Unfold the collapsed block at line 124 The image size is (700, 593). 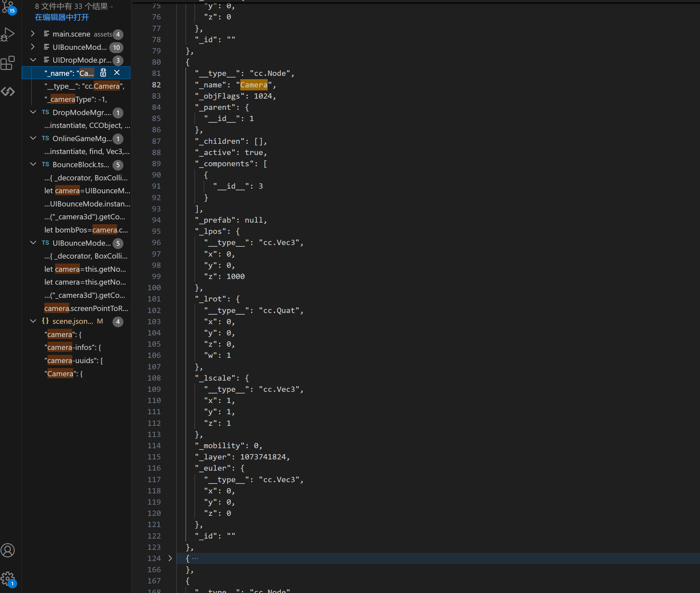170,558
